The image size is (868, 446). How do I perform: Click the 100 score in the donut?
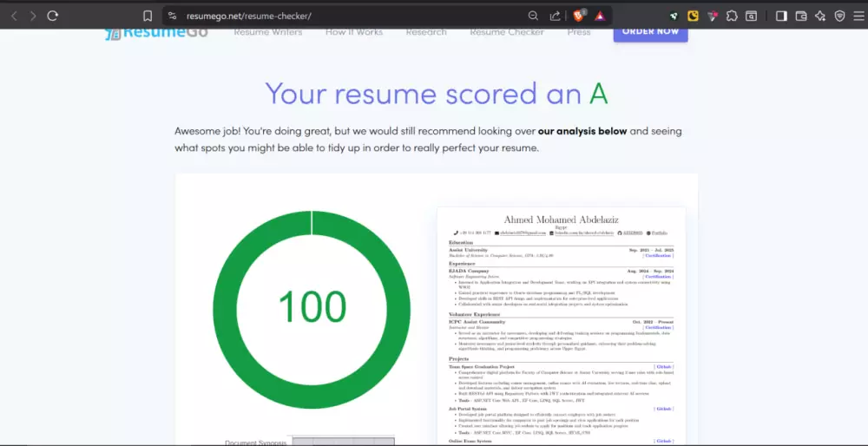click(312, 307)
